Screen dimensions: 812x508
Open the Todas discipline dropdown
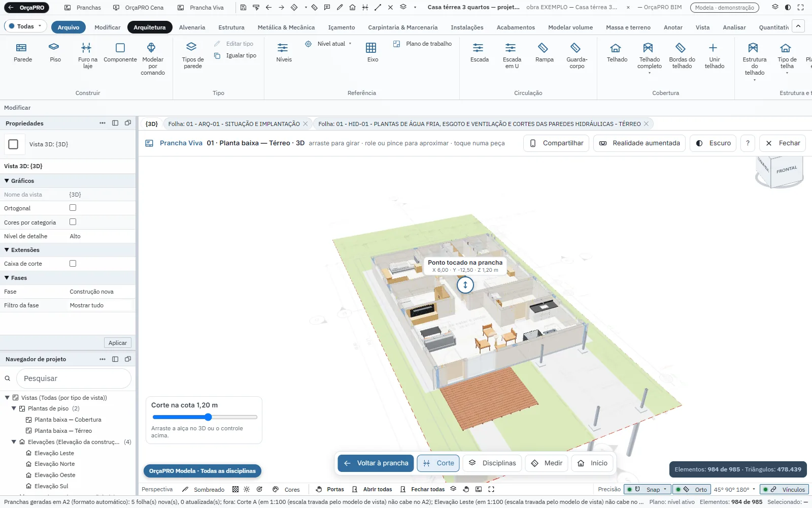25,26
